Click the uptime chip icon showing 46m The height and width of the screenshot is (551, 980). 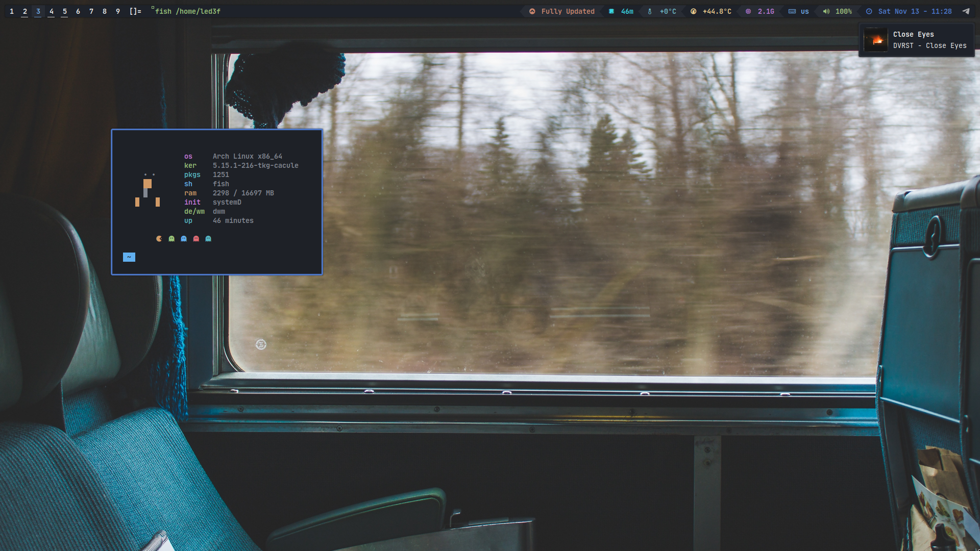[611, 11]
